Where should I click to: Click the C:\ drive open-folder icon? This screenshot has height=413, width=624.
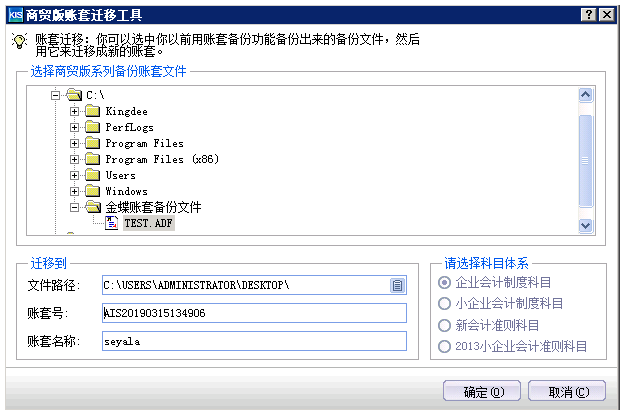pos(73,95)
